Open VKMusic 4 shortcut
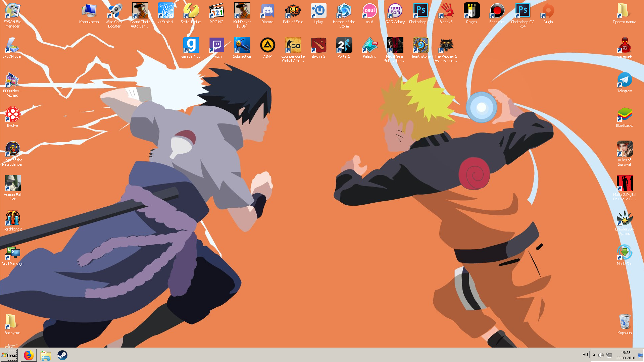Screen dimensions: 644x362 [x=165, y=13]
